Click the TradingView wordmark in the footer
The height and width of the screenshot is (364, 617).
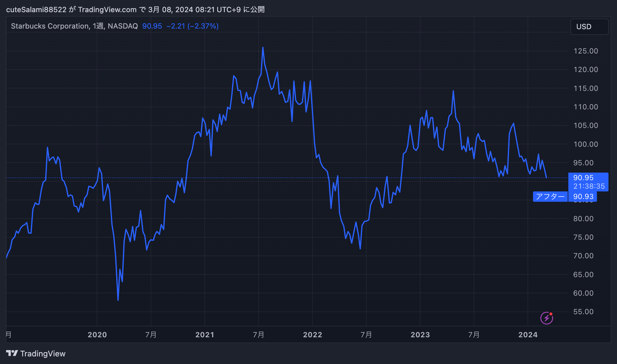[x=43, y=354]
